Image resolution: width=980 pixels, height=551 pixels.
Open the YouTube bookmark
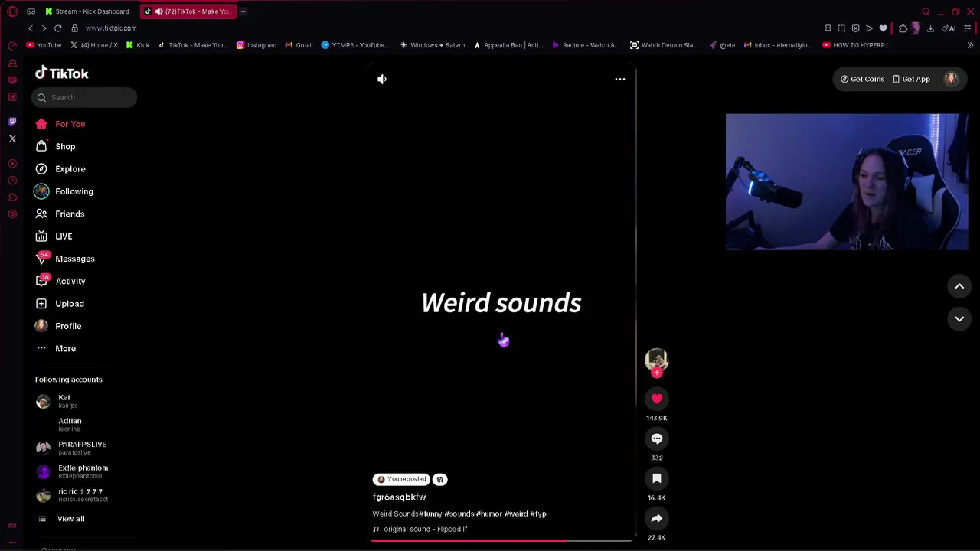coord(44,45)
